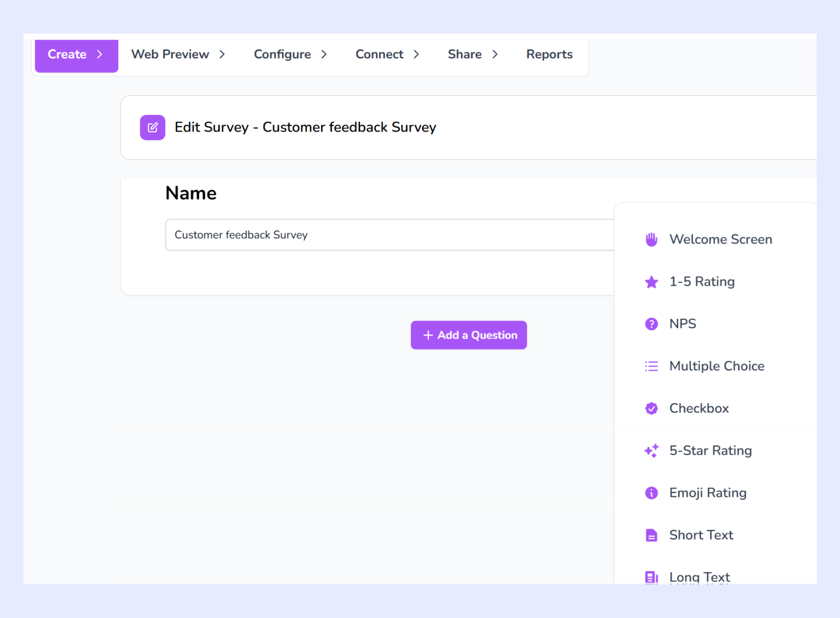Click the Checkbox question type badge icon

[651, 408]
